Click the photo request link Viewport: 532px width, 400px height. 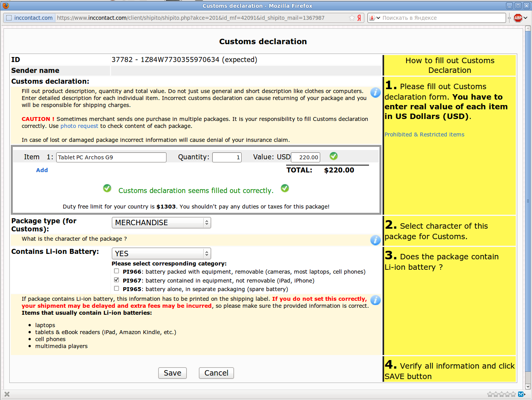pos(79,126)
